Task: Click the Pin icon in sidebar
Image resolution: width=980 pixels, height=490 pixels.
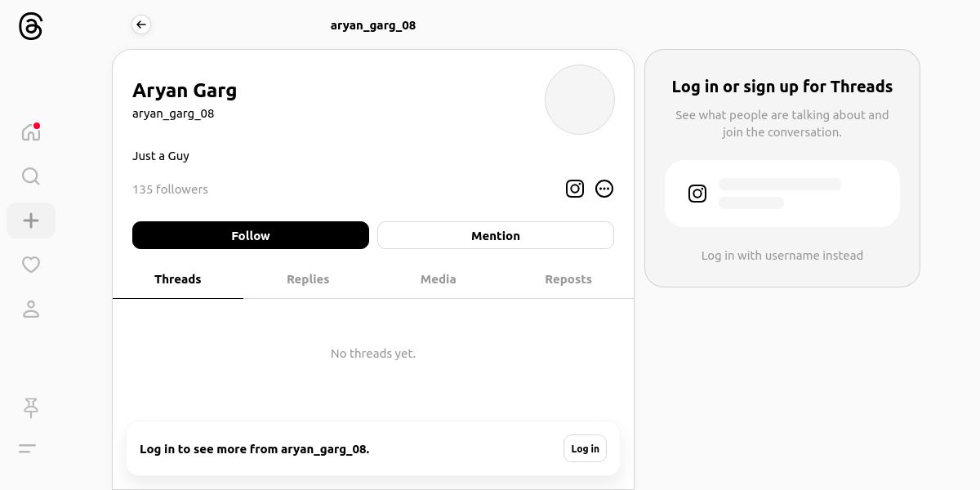Action: [31, 408]
